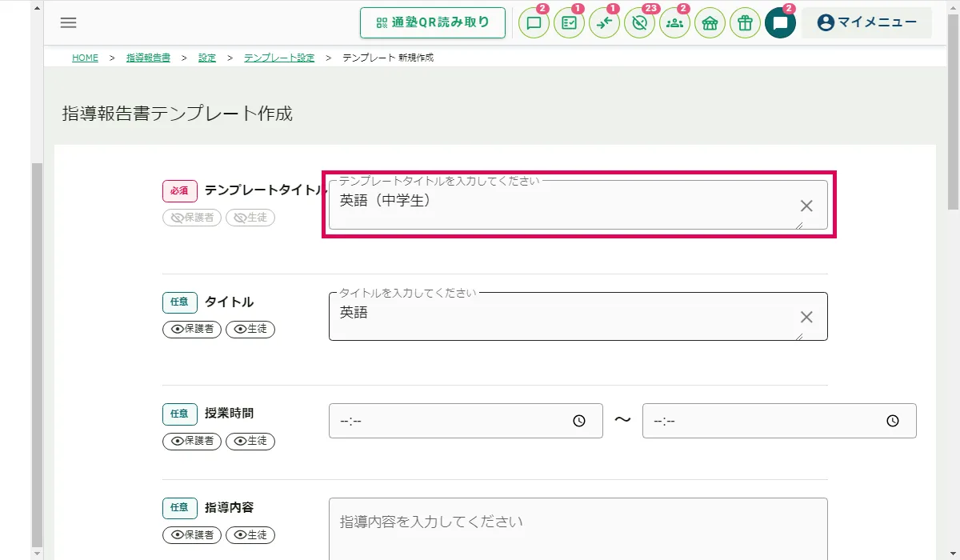Open the checklist report icon with badge 1
This screenshot has height=560, width=960.
pyautogui.click(x=570, y=23)
